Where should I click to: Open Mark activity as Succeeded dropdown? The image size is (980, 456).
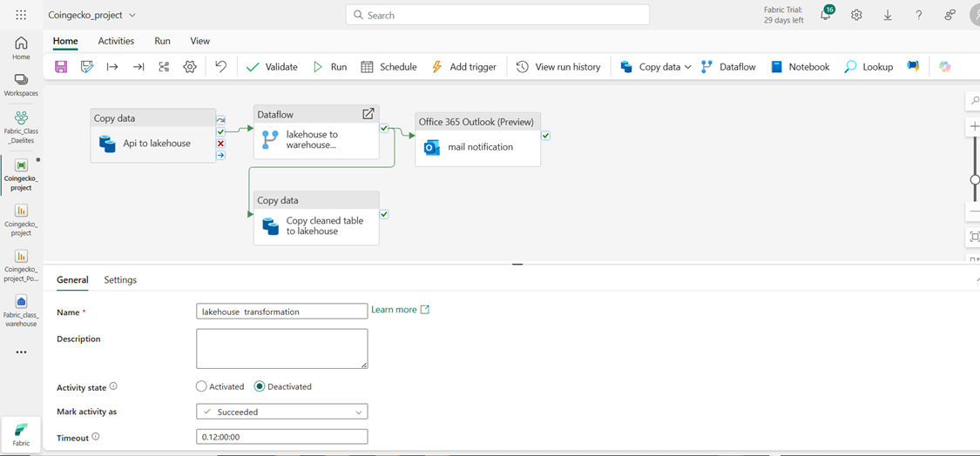(x=281, y=412)
